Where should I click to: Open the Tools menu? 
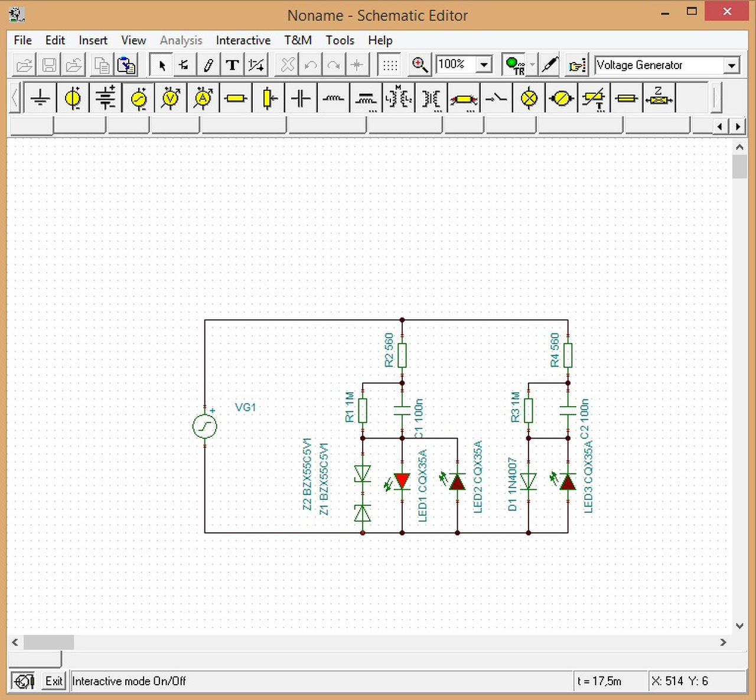point(340,40)
